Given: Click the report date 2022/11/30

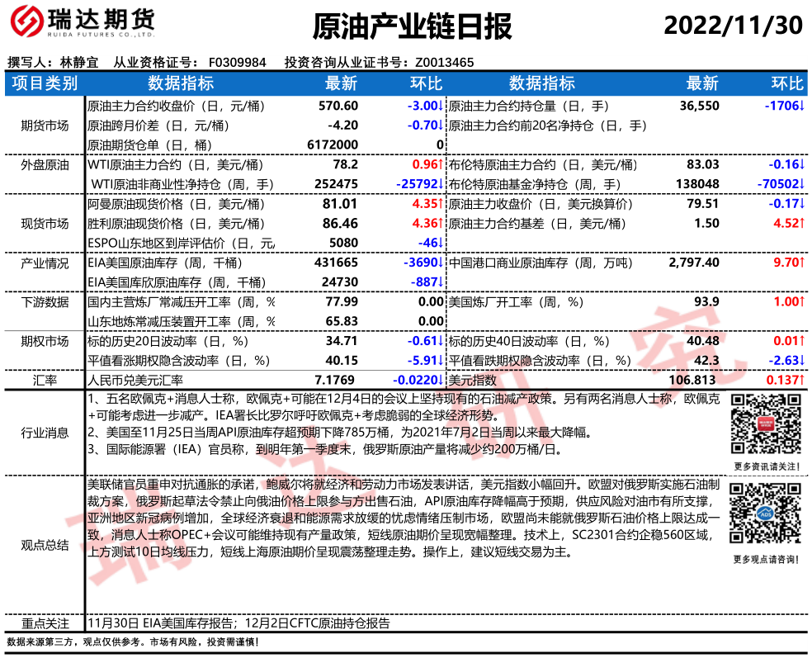Looking at the screenshot, I should [733, 26].
